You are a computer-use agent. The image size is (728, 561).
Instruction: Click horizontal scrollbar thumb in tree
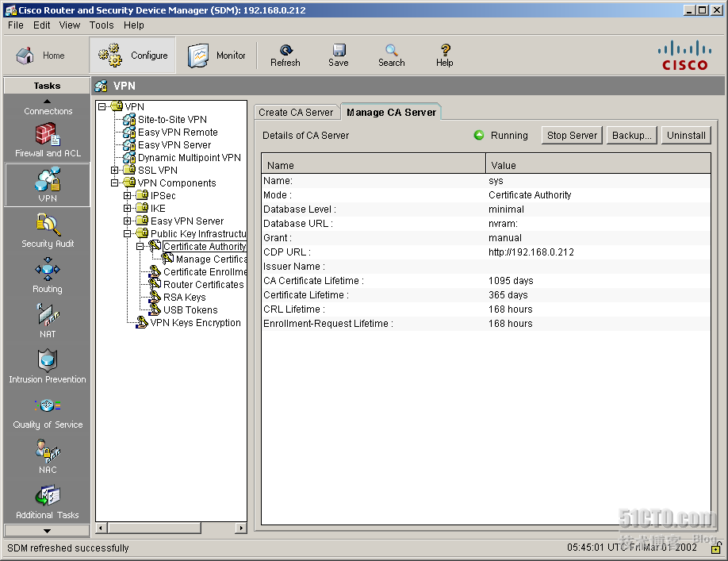click(x=155, y=528)
